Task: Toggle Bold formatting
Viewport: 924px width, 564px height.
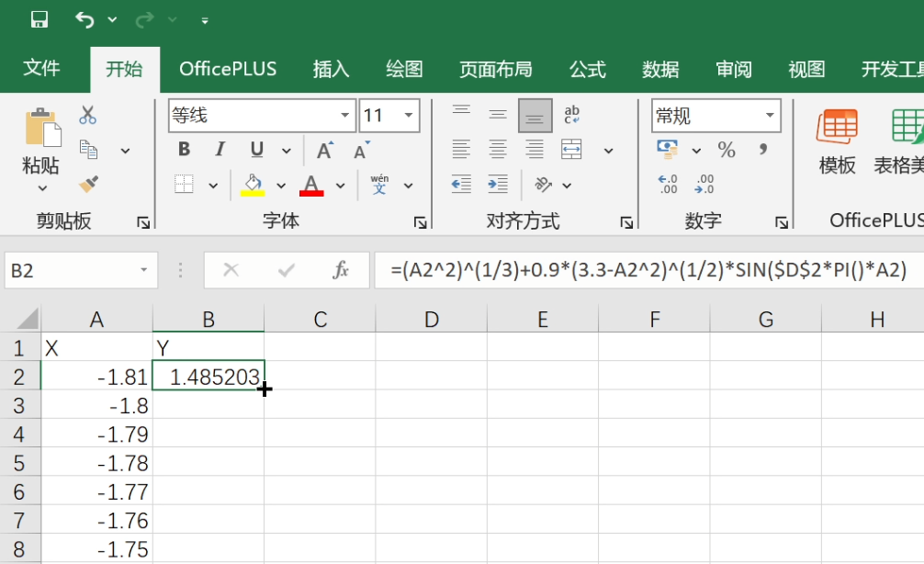Action: coord(184,150)
